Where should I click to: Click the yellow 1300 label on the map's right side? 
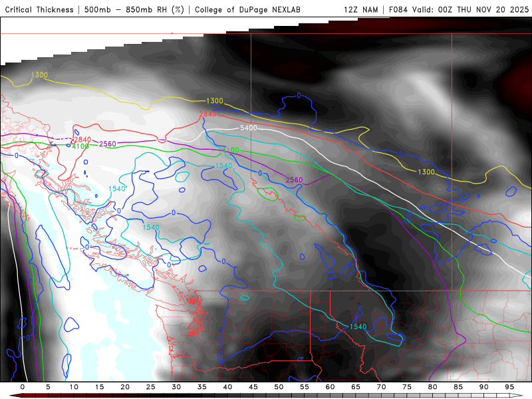pyautogui.click(x=426, y=172)
